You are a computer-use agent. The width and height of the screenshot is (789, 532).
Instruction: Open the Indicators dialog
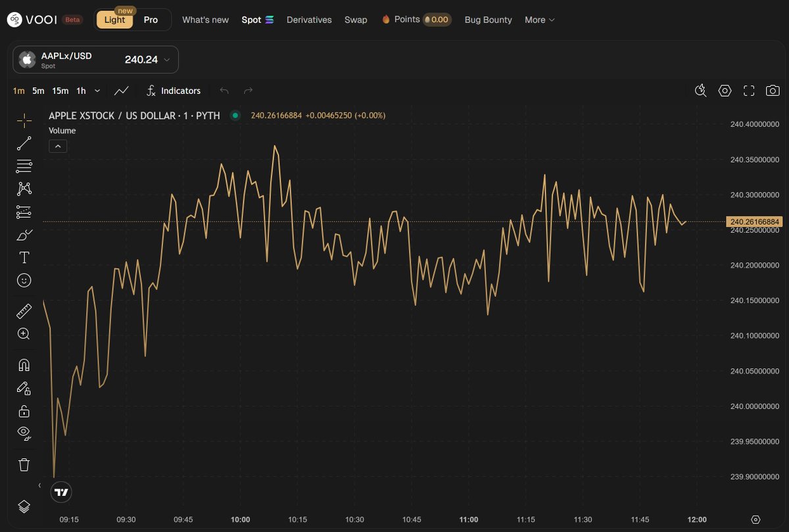(174, 91)
